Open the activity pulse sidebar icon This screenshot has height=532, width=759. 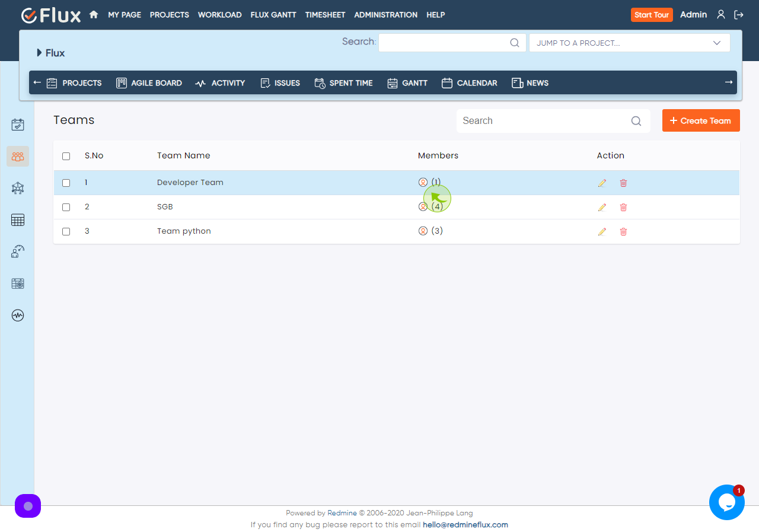(18, 315)
